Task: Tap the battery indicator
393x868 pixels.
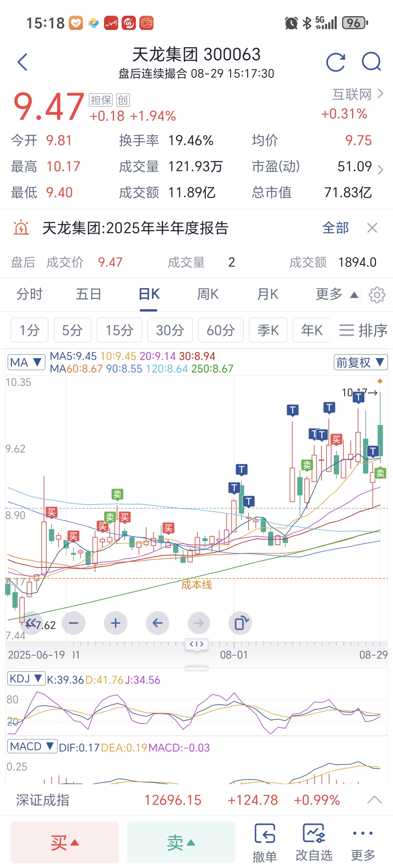Action: point(355,23)
